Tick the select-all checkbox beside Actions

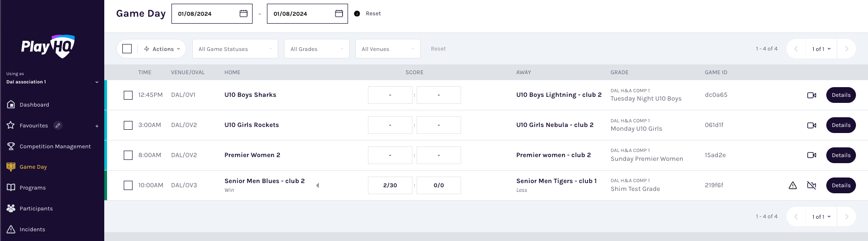[x=127, y=49]
